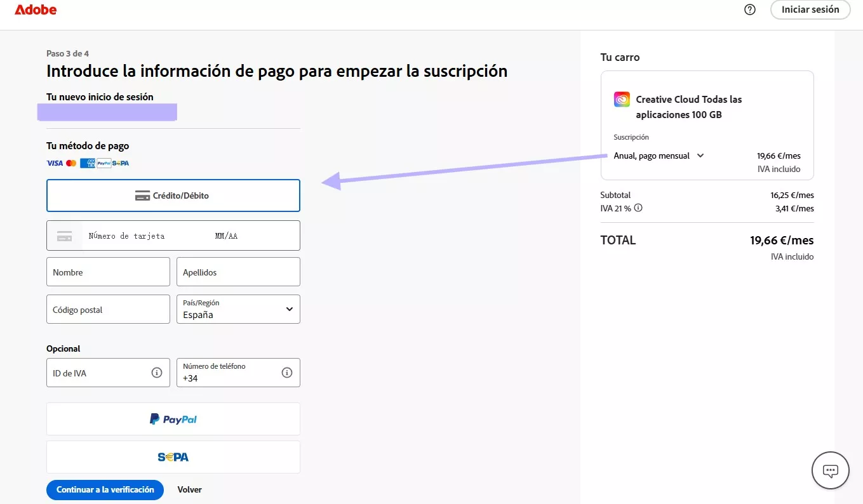Click the 'Opcional' label

click(x=64, y=348)
